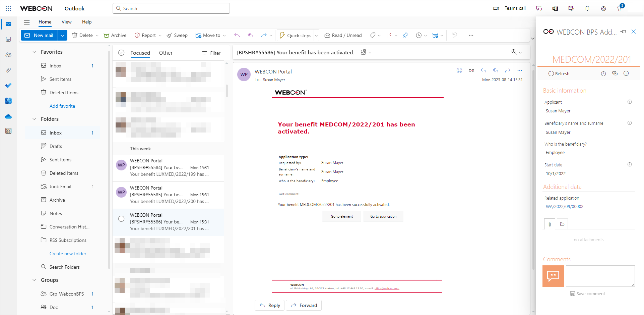644x315 pixels.
Task: Switch to the Focused inbox tab
Action: tap(140, 53)
